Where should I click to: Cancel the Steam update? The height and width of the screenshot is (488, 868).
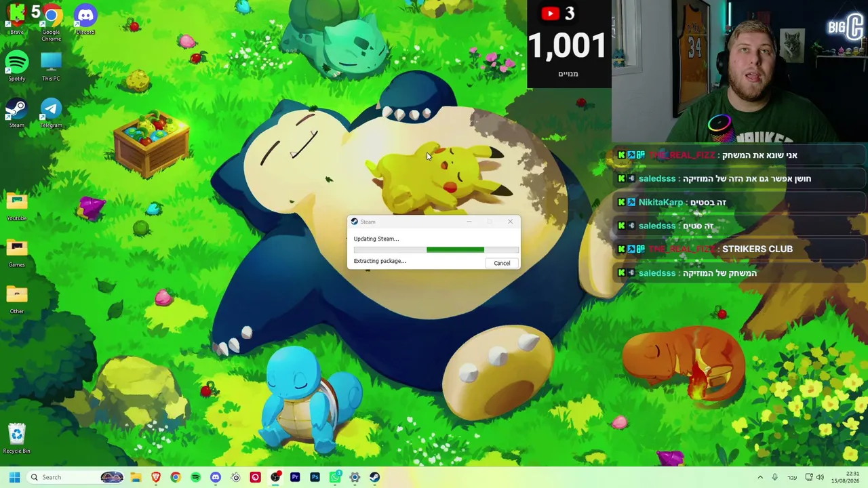tap(502, 263)
